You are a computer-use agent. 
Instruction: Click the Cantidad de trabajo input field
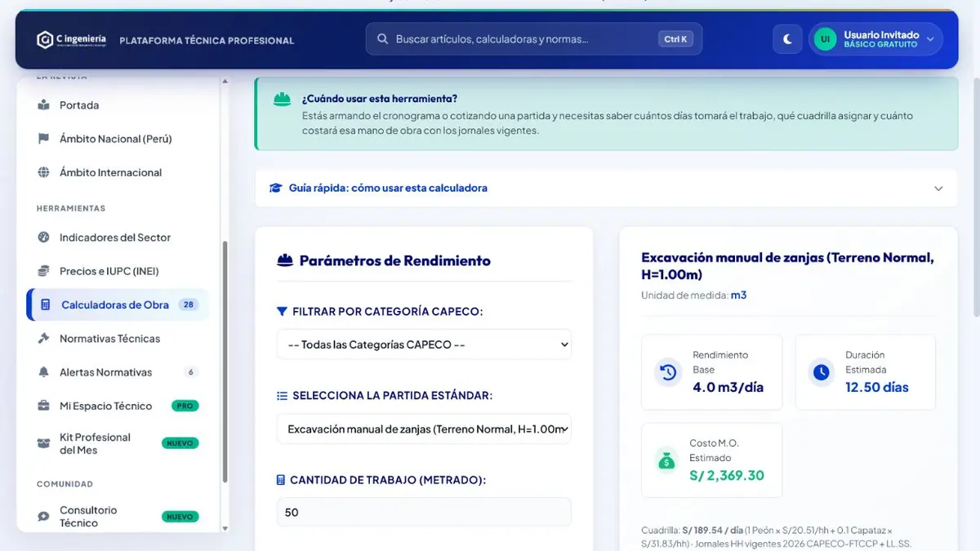[x=424, y=513]
